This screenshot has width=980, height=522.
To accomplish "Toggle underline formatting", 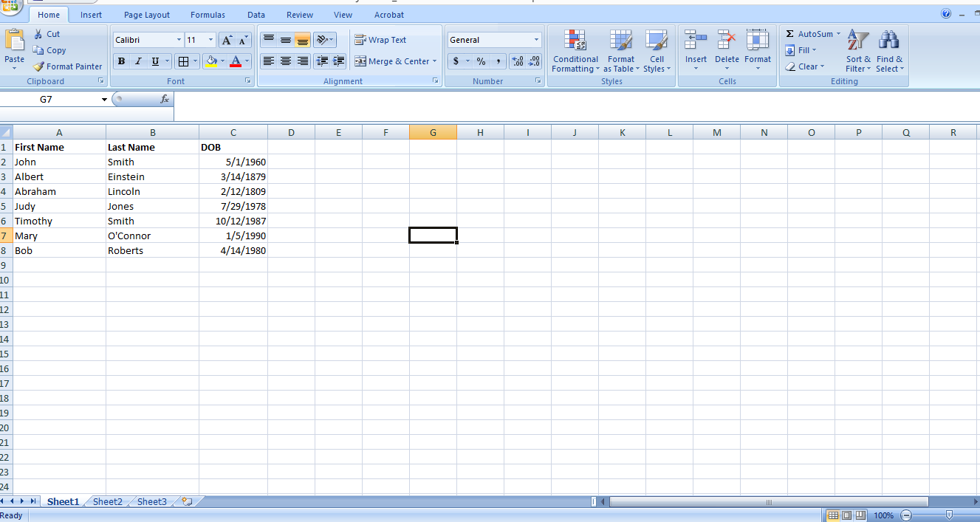I will pos(154,61).
